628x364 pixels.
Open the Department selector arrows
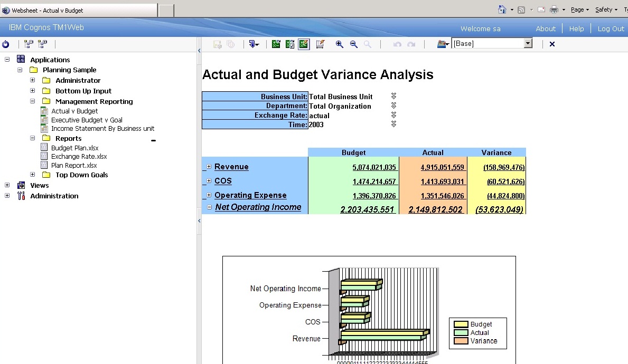pos(393,106)
